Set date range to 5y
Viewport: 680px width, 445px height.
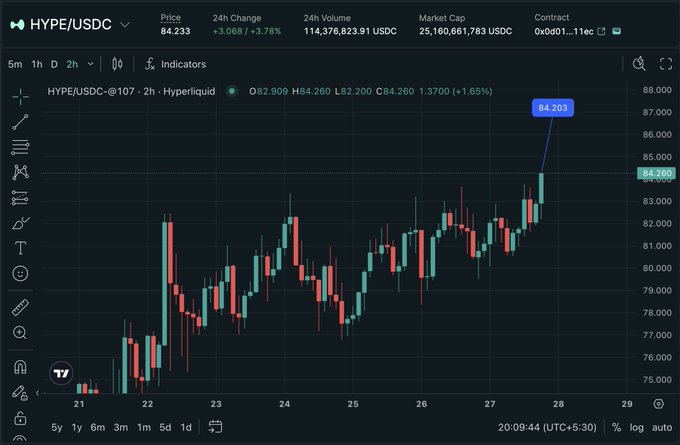click(56, 427)
